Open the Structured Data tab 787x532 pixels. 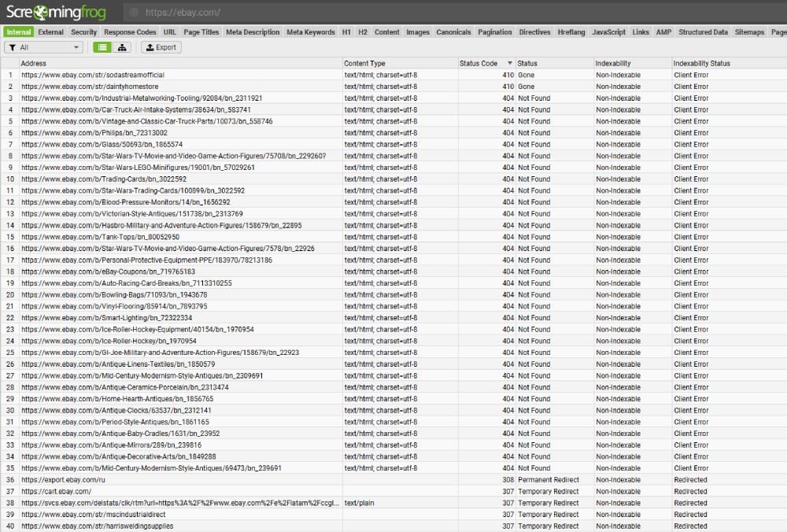click(x=703, y=32)
